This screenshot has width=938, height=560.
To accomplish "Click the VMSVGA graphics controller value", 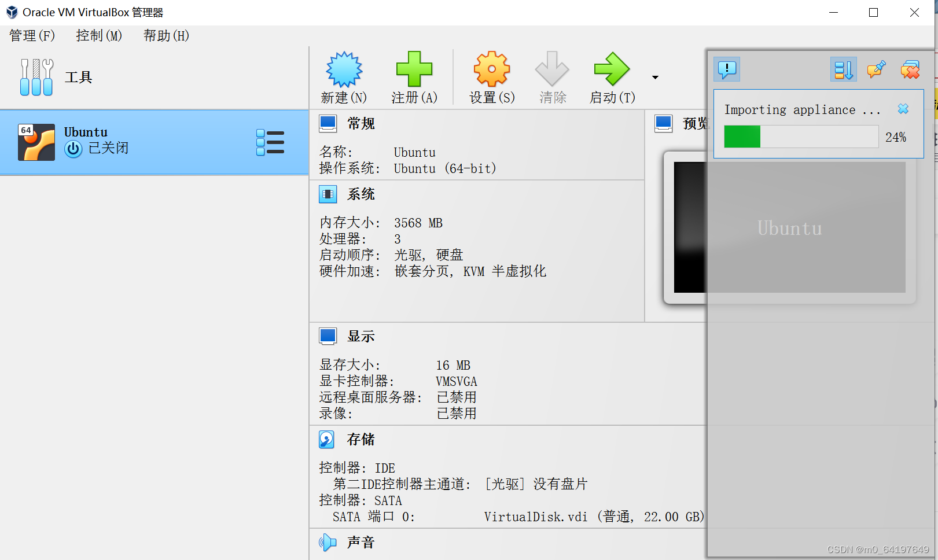I will point(457,382).
